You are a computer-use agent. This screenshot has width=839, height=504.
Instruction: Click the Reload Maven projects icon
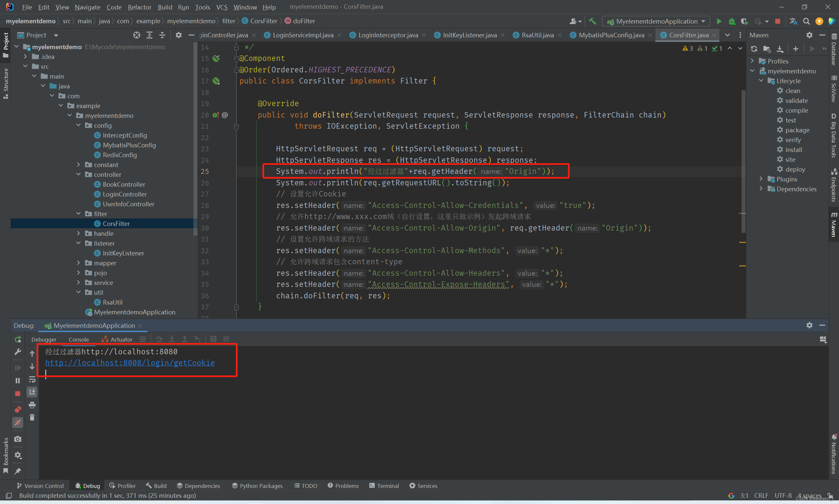(754, 48)
